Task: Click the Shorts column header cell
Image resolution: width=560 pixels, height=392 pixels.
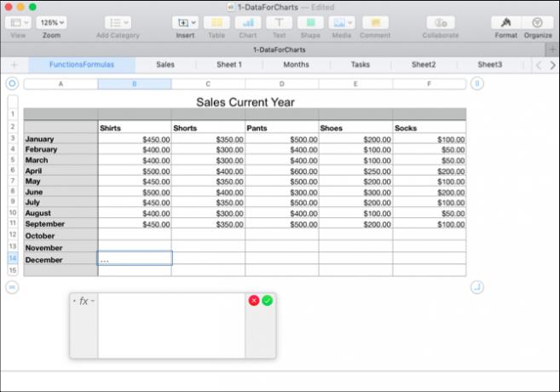Action: point(208,128)
